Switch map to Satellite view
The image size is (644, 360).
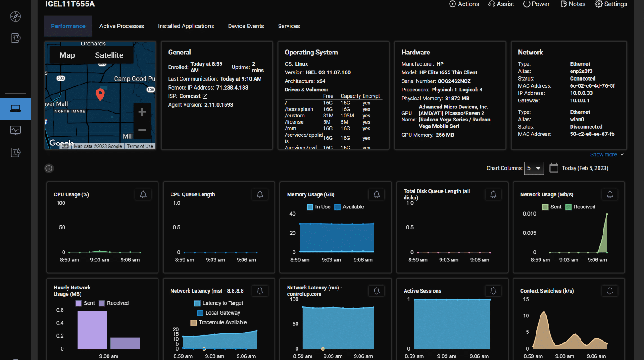[x=109, y=55]
